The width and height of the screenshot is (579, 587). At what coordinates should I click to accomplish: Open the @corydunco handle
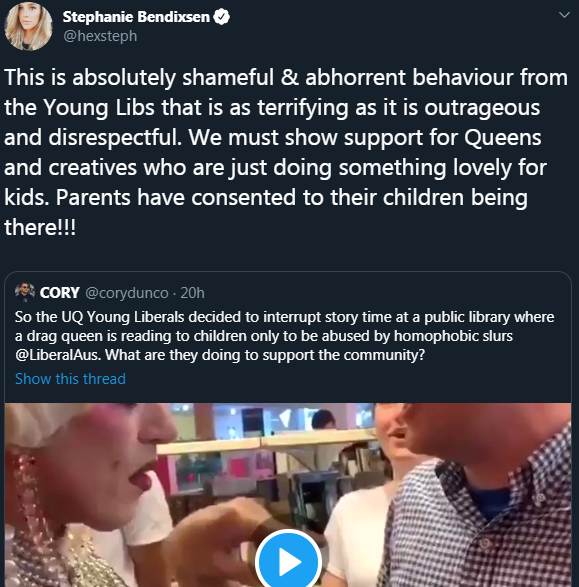tap(127, 293)
